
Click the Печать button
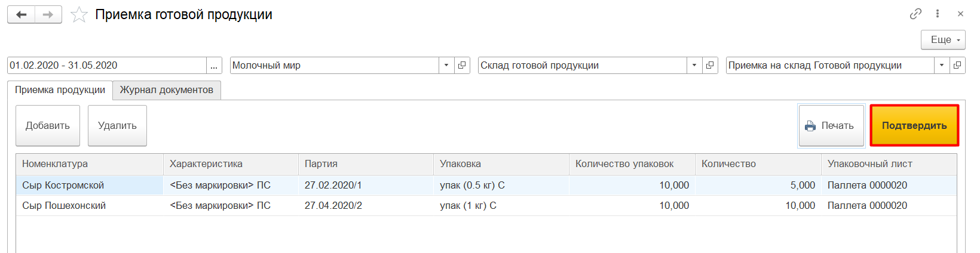831,126
